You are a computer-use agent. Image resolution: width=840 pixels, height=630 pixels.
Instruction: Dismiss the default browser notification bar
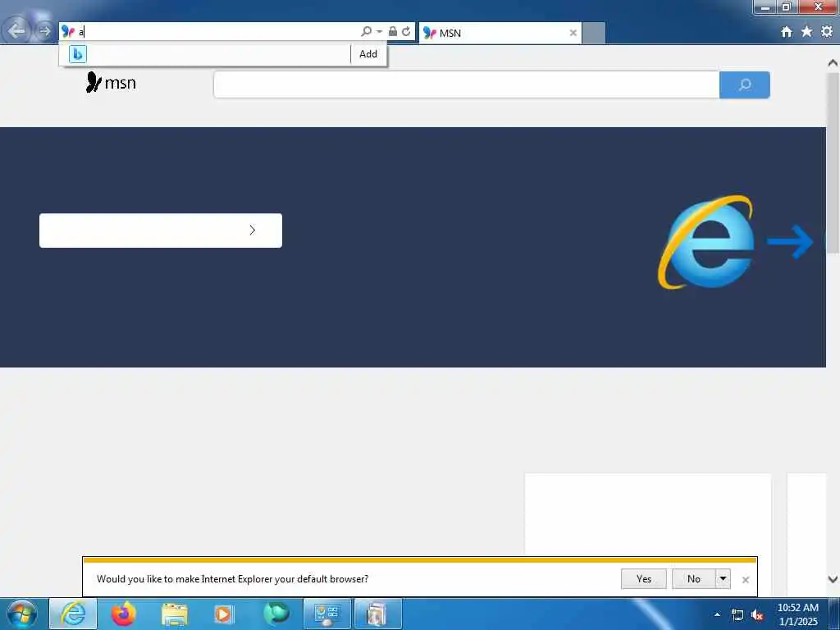point(745,580)
